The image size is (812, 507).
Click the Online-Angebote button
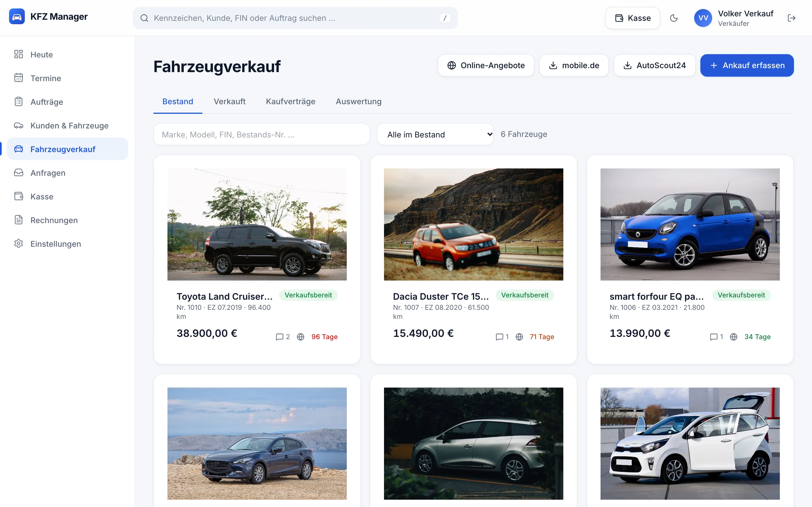click(x=486, y=65)
